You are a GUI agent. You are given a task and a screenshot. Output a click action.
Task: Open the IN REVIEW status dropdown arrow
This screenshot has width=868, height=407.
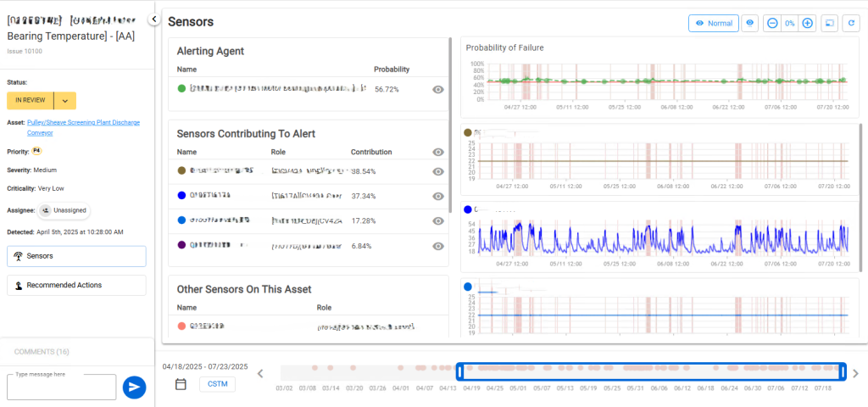(x=65, y=101)
